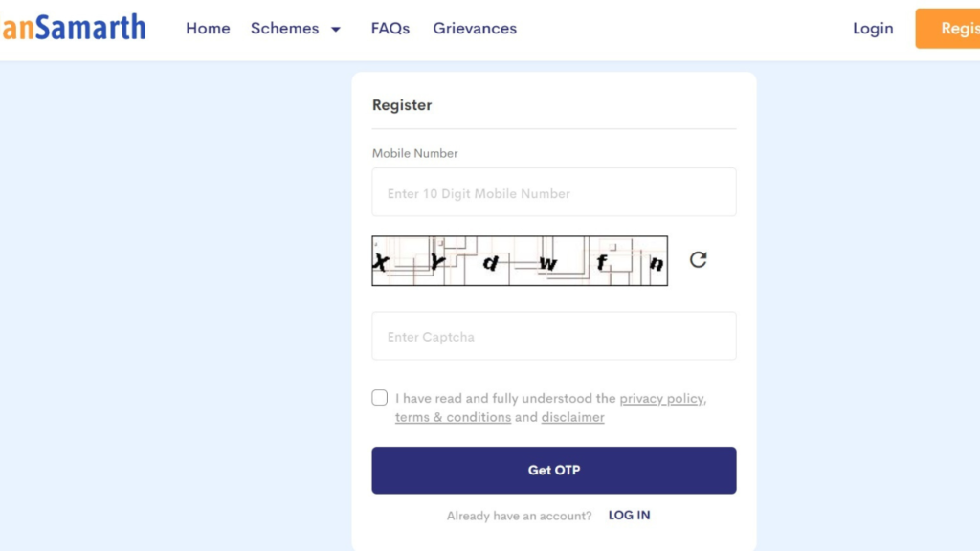Click the Get OTP button
980x551 pixels.
pyautogui.click(x=554, y=470)
